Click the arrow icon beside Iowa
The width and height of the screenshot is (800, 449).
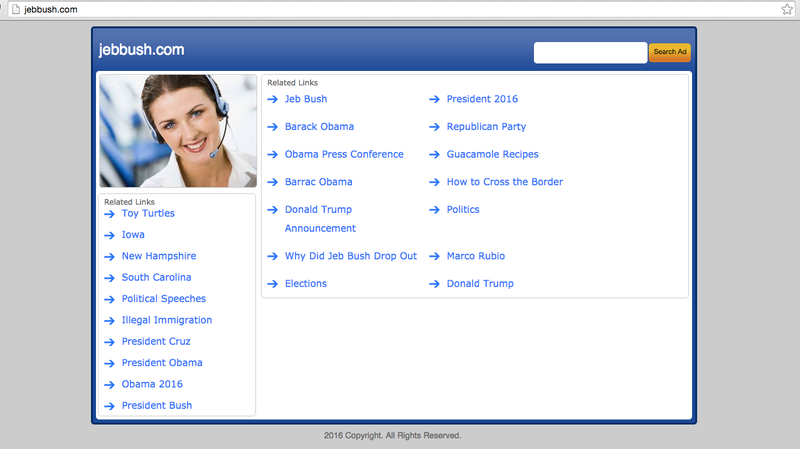(x=109, y=235)
